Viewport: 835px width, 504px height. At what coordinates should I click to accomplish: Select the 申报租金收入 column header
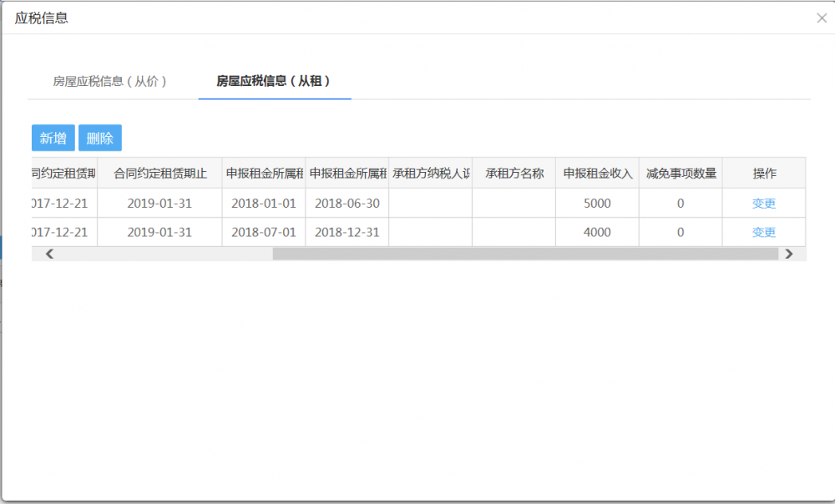point(596,172)
